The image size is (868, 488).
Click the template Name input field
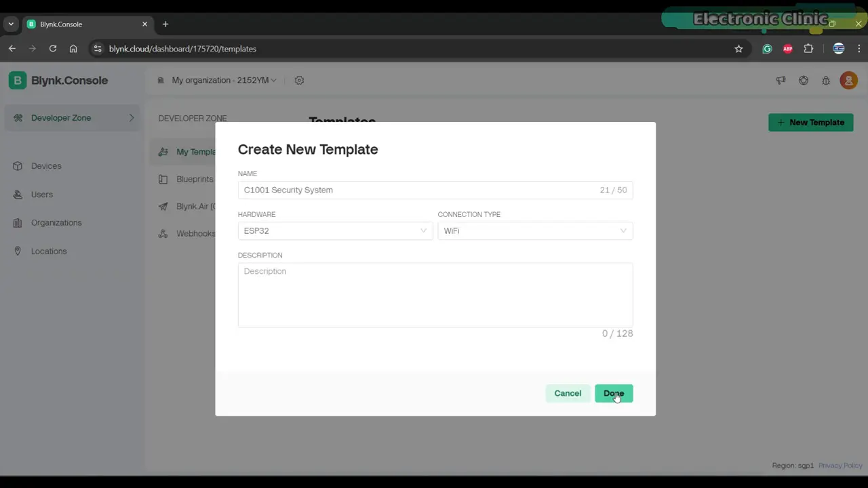click(435, 190)
